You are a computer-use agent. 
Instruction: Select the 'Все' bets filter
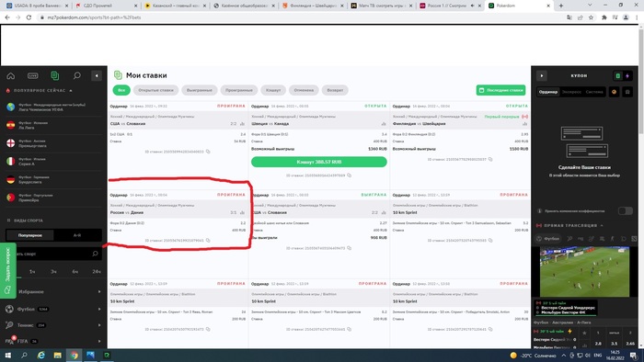[x=121, y=90]
